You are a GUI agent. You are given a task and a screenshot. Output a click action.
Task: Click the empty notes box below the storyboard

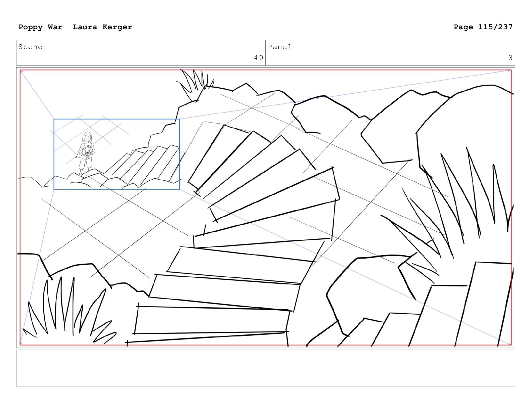pyautogui.click(x=265, y=368)
